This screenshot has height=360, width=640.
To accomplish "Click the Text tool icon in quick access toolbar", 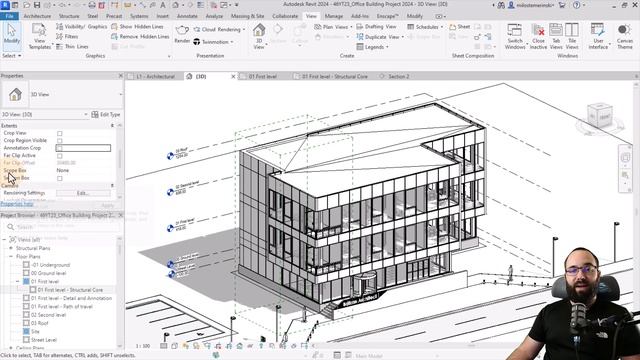I will (163, 5).
